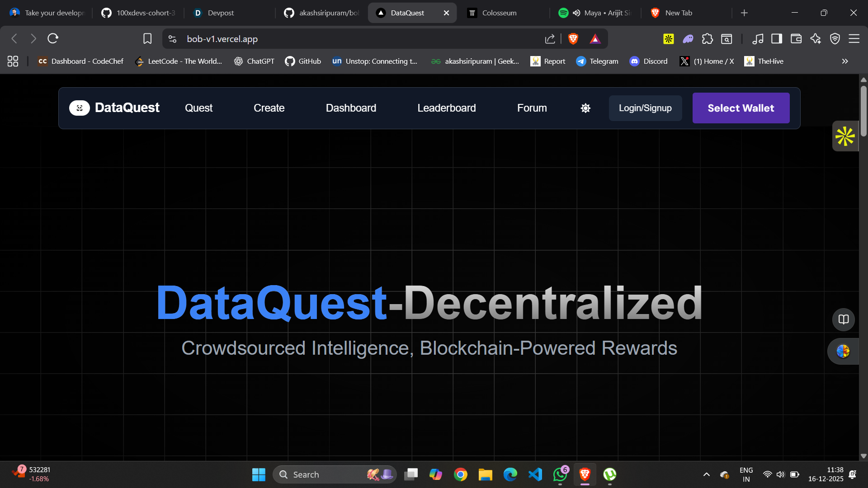Toggle the theme with the sun icon
The width and height of the screenshot is (868, 488).
tap(585, 108)
